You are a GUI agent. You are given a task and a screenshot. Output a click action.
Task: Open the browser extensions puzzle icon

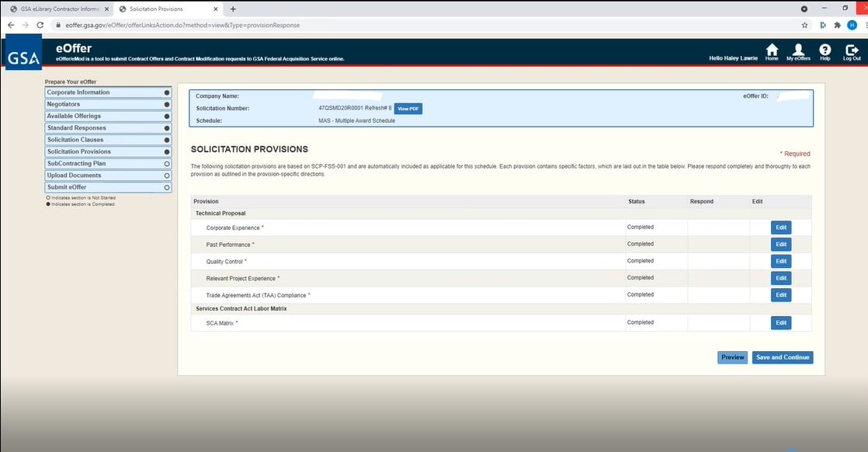837,24
